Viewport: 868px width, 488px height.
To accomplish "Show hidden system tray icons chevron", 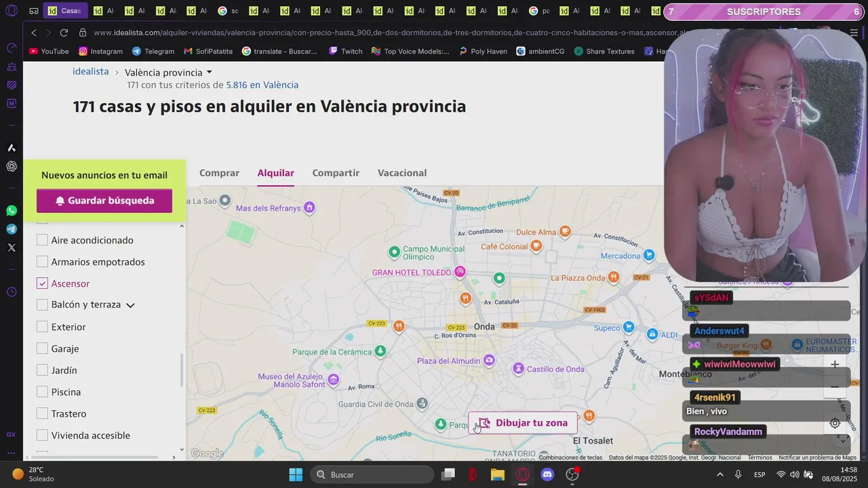I will 719,474.
